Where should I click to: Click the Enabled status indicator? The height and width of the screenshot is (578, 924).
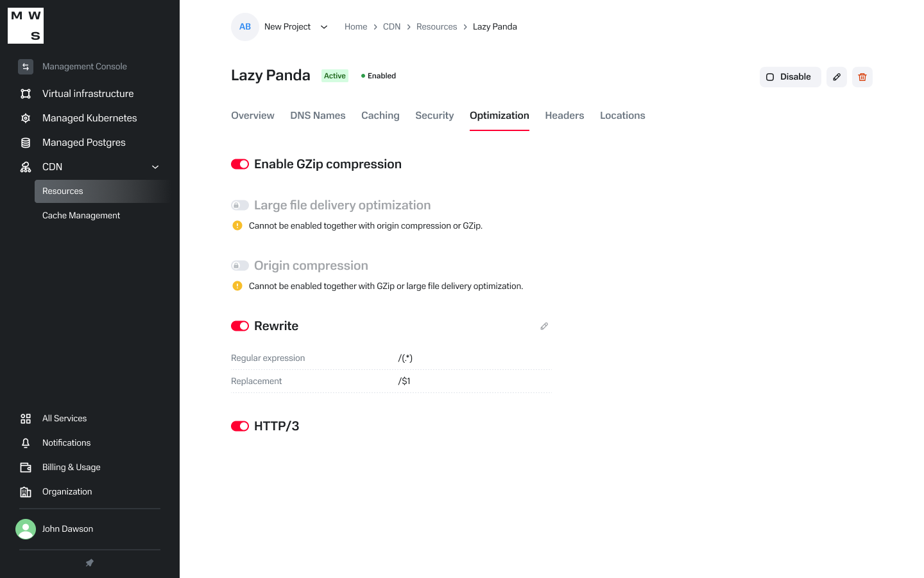pyautogui.click(x=379, y=76)
